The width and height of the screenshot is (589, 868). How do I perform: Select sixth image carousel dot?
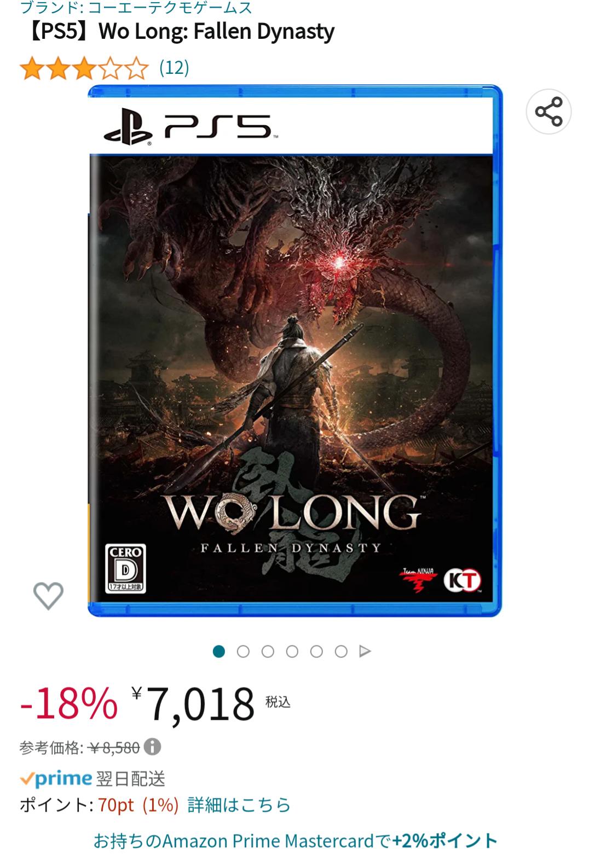pyautogui.click(x=341, y=651)
